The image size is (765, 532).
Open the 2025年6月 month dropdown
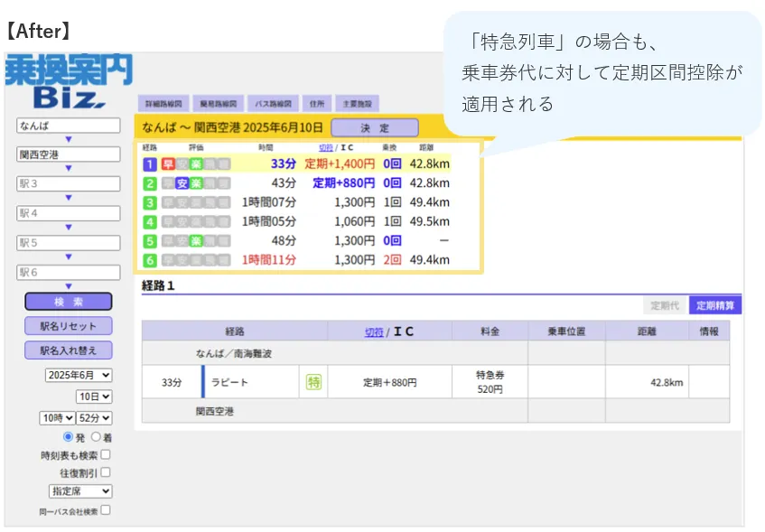coord(79,375)
